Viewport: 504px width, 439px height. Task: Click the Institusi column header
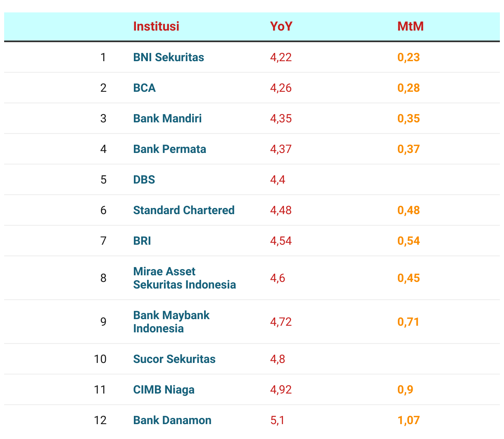pyautogui.click(x=156, y=26)
